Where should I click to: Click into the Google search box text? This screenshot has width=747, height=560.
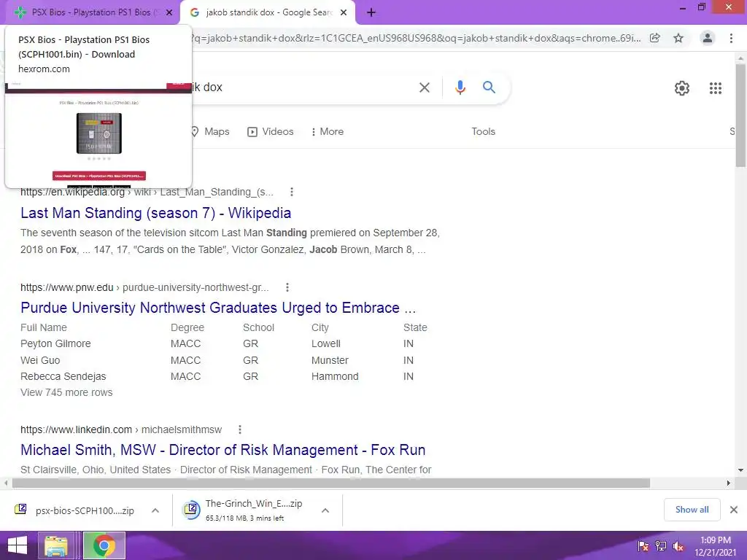pos(207,87)
